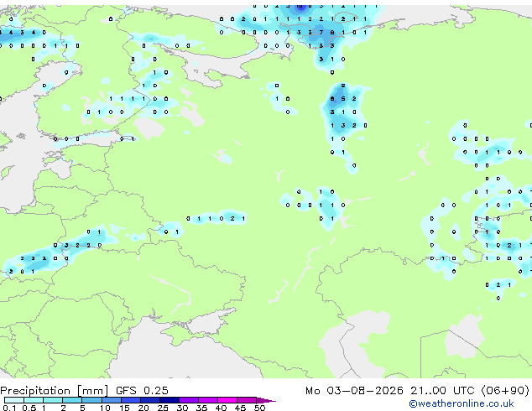Click the legend value label 50
The image size is (532, 411).
click(x=259, y=408)
